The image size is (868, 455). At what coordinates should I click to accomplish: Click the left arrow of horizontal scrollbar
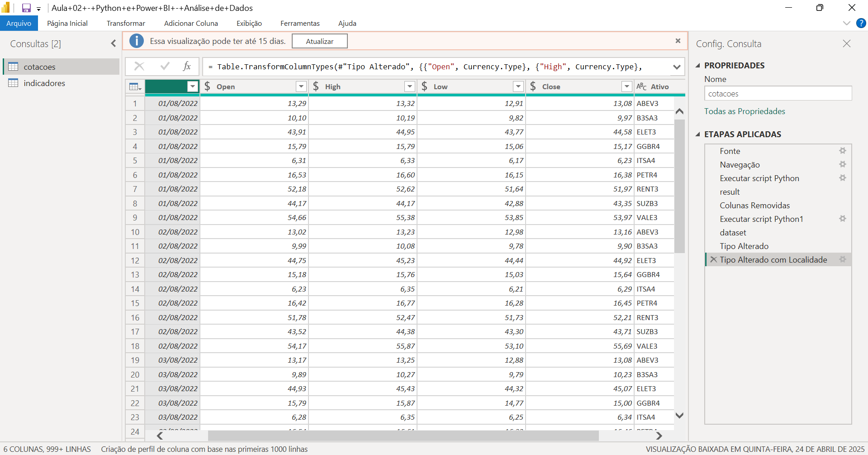(160, 436)
